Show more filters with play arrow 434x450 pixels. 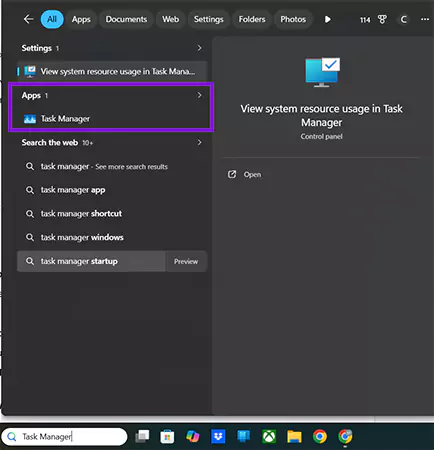click(328, 20)
